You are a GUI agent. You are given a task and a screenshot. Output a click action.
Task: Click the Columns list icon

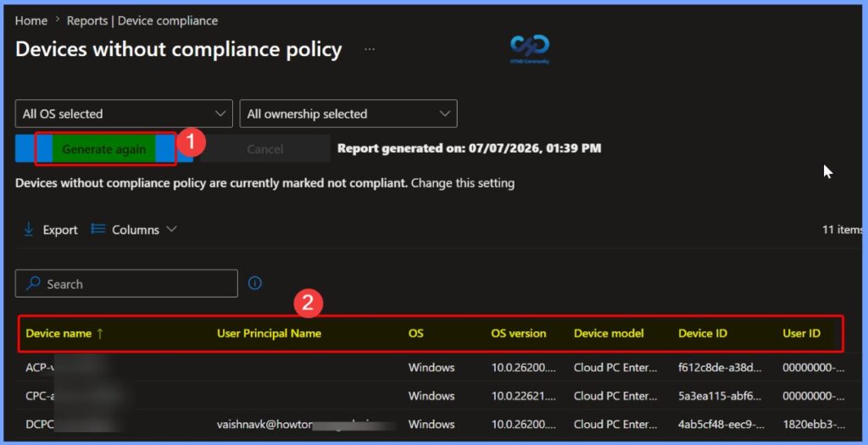tap(98, 229)
